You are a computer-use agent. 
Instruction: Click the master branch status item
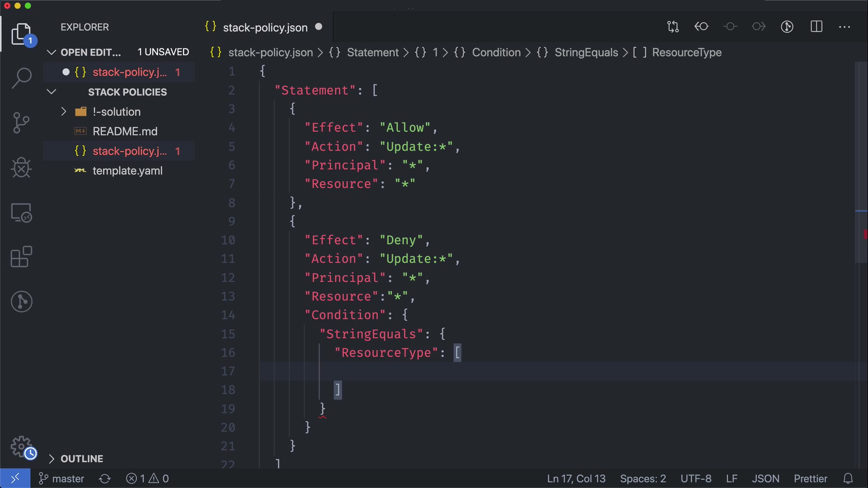(61, 479)
